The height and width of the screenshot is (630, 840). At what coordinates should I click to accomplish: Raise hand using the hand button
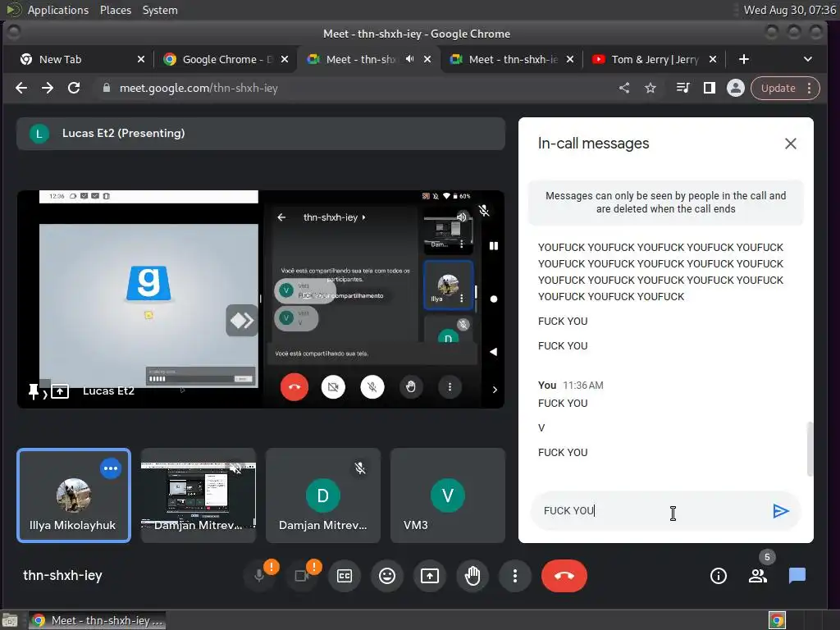[472, 576]
